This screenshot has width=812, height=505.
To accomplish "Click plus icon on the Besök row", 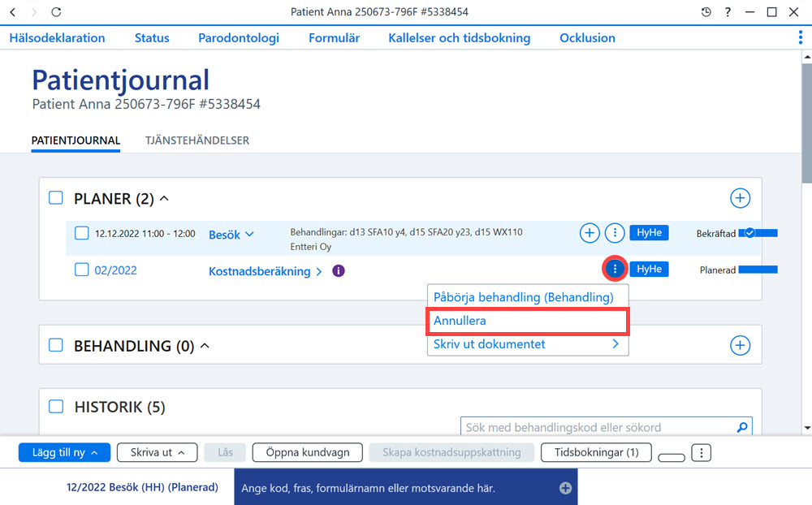I will [x=590, y=233].
